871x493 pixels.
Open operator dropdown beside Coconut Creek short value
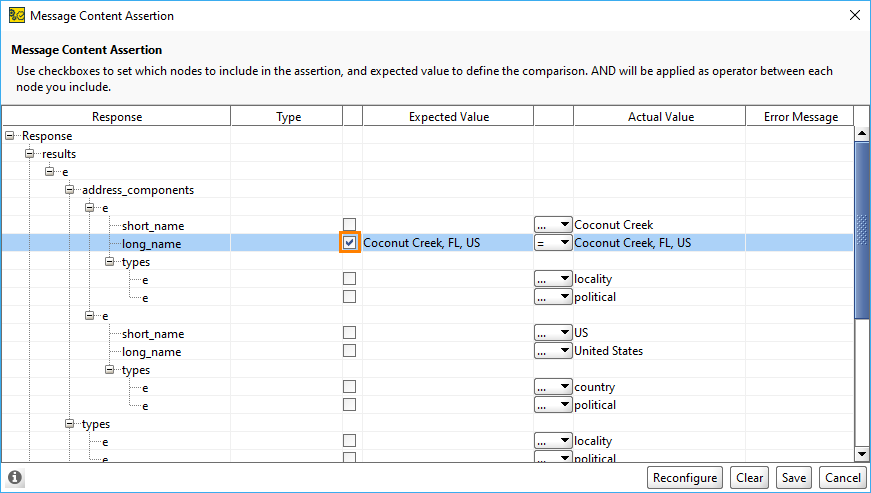pos(553,224)
